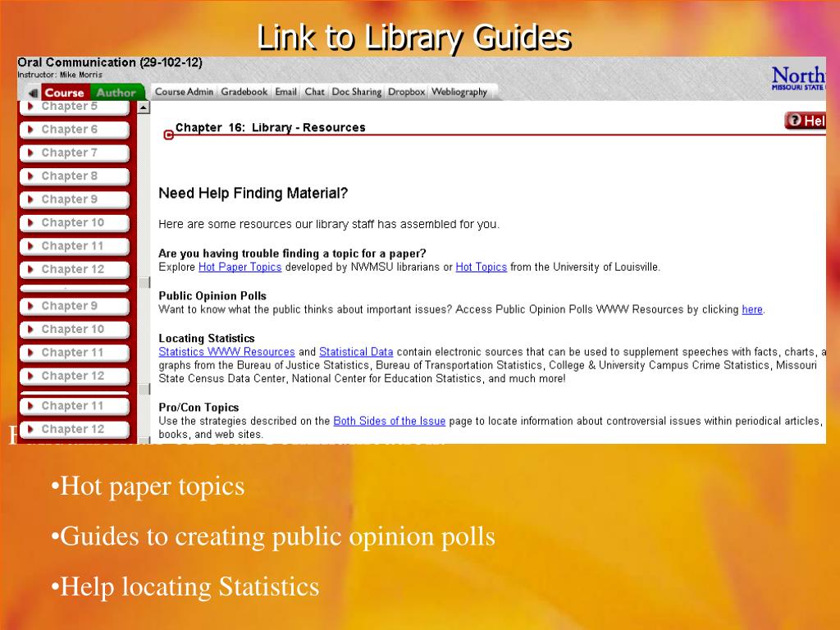Image resolution: width=840 pixels, height=630 pixels.
Task: Open the Dropbox
Action: pyautogui.click(x=407, y=92)
